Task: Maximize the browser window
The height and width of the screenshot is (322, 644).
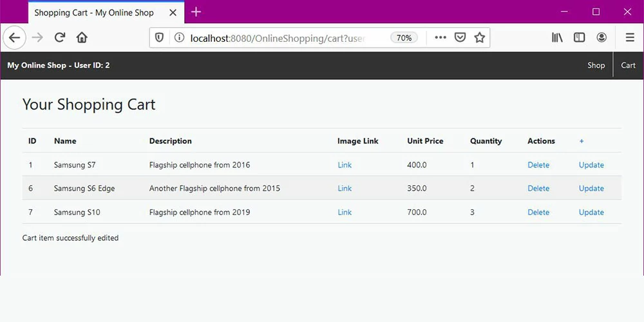Action: pos(596,12)
